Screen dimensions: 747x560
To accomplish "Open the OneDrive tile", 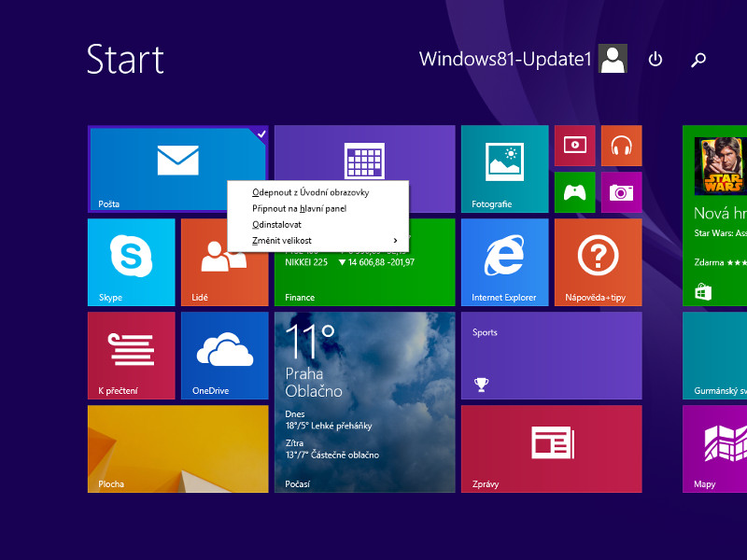I will 224,356.
